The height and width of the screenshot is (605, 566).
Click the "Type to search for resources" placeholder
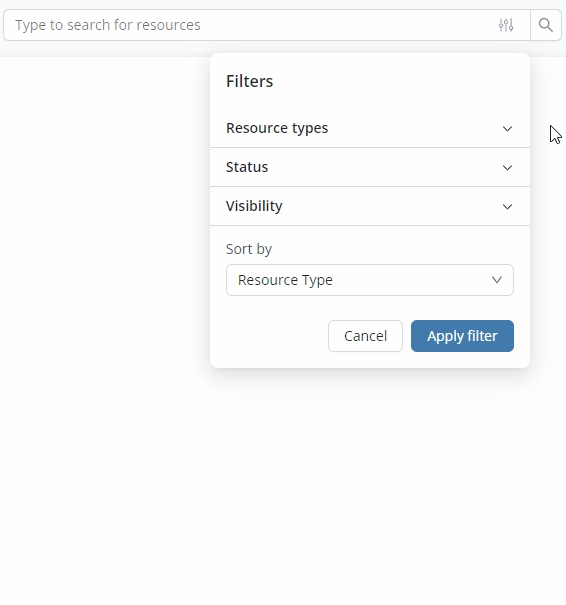[x=108, y=25]
